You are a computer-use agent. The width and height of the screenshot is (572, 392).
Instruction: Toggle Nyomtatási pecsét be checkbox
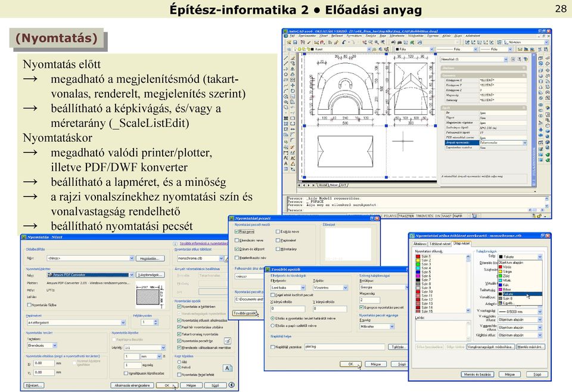[179, 341]
